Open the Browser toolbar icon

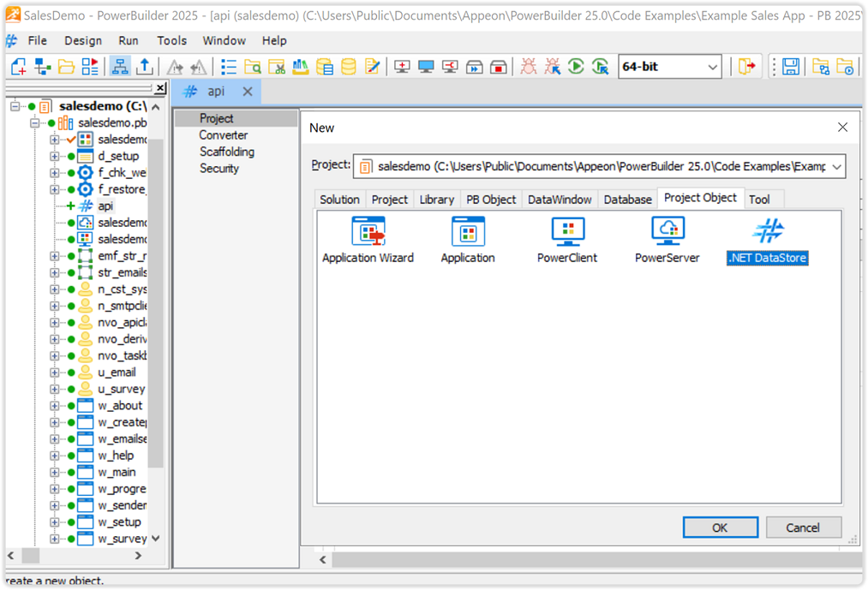(x=253, y=67)
